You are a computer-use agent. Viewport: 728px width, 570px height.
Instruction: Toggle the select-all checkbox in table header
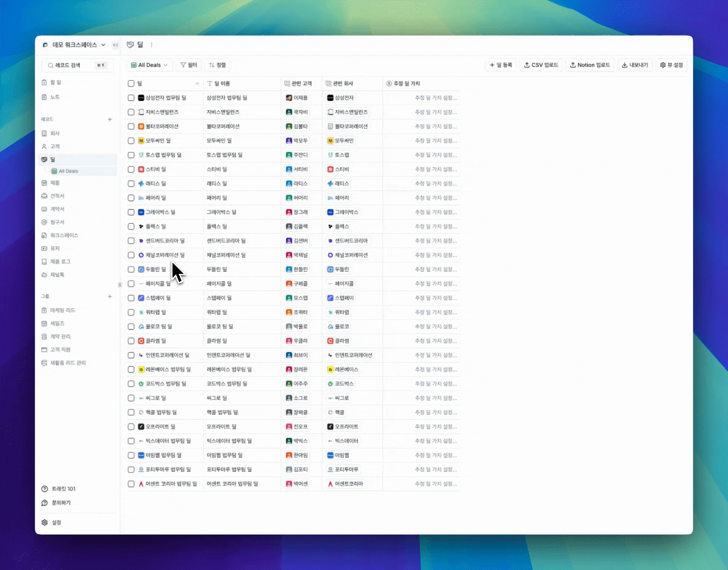click(131, 83)
